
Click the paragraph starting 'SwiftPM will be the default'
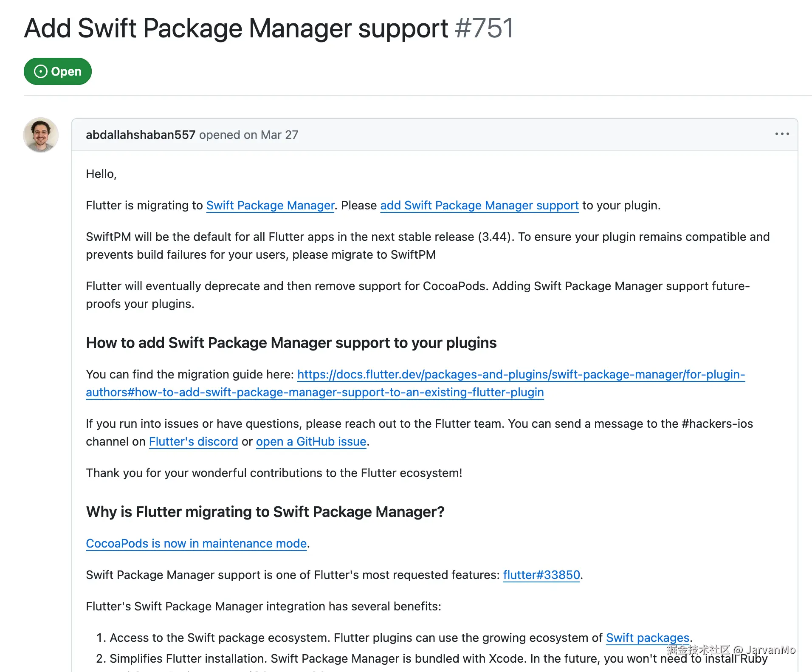(x=428, y=246)
